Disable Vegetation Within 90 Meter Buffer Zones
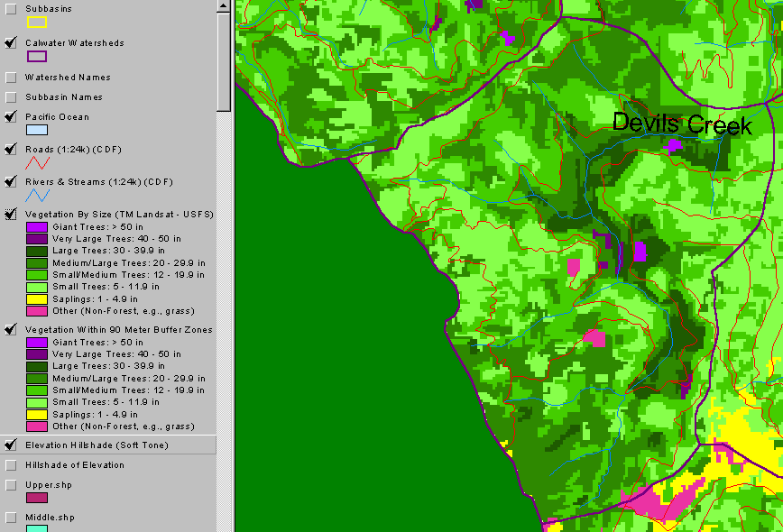This screenshot has height=532, width=783. (x=11, y=329)
